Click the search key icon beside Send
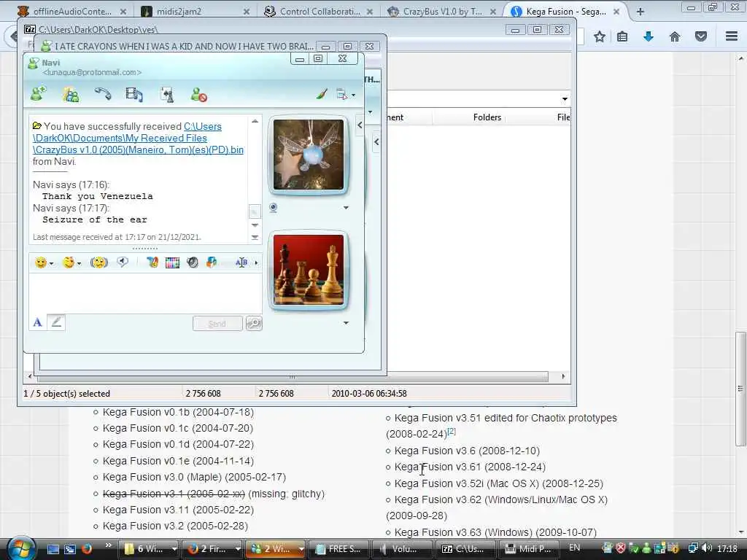 [254, 323]
